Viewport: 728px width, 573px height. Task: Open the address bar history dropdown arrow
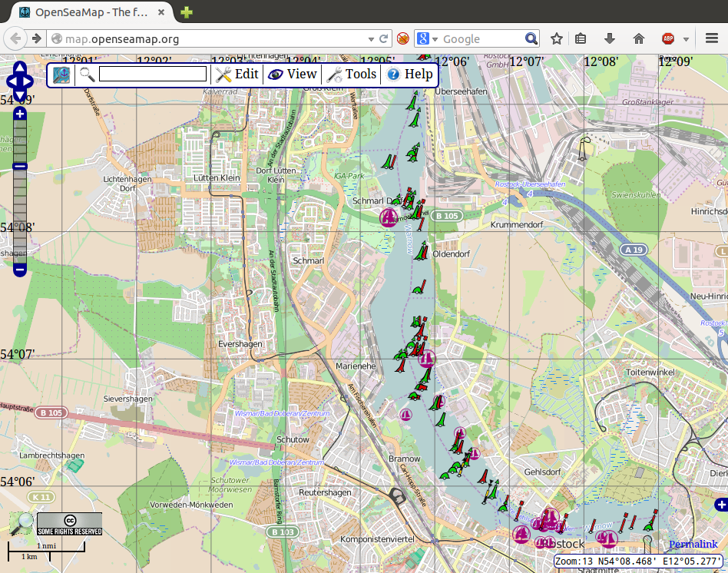tap(371, 39)
